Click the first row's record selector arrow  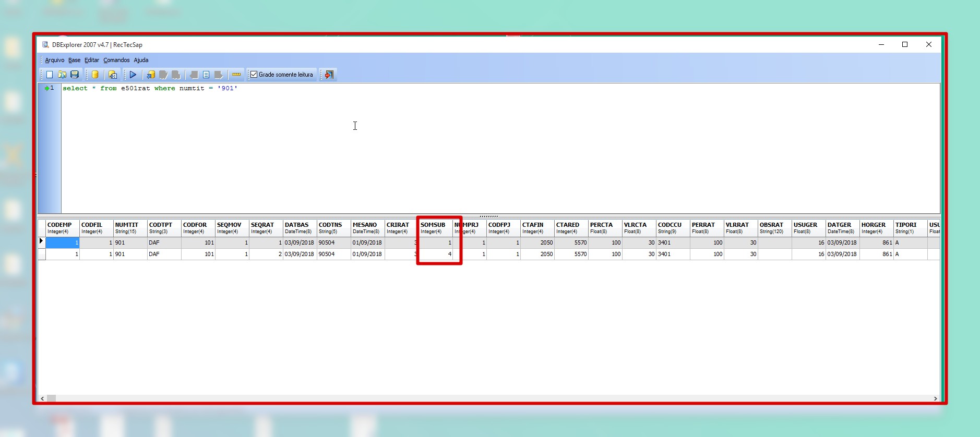click(x=41, y=241)
